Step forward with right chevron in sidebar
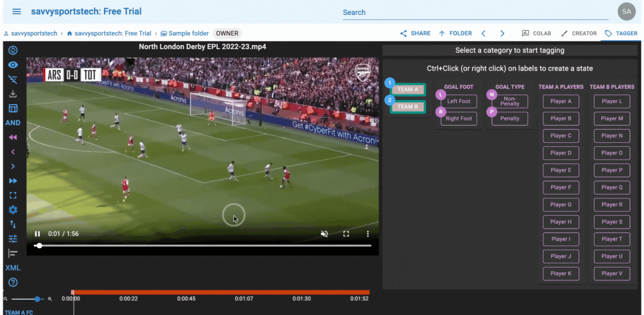644x315 pixels. point(13,166)
